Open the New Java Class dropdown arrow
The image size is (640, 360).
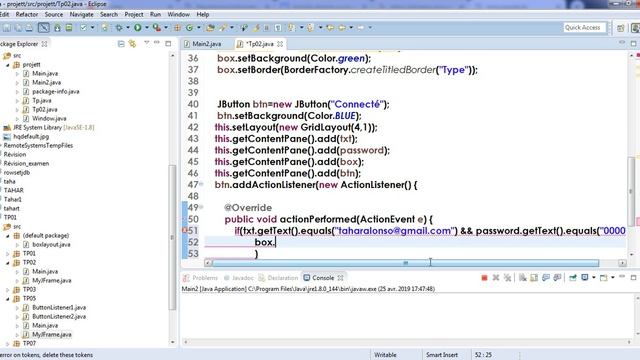point(198,28)
